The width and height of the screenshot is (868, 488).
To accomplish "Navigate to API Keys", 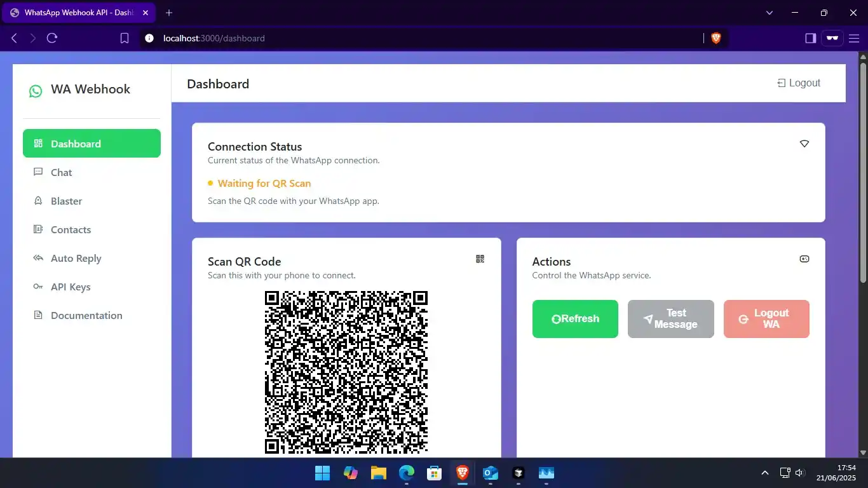I will [x=92, y=287].
